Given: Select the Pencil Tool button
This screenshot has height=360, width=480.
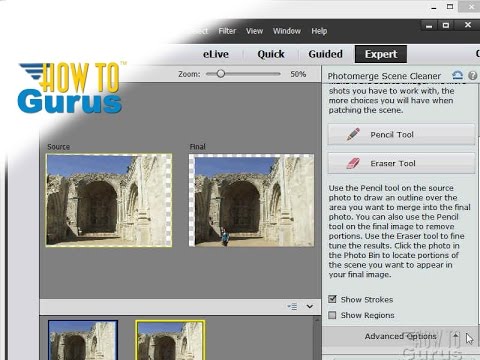Looking at the screenshot, I should click(x=401, y=134).
